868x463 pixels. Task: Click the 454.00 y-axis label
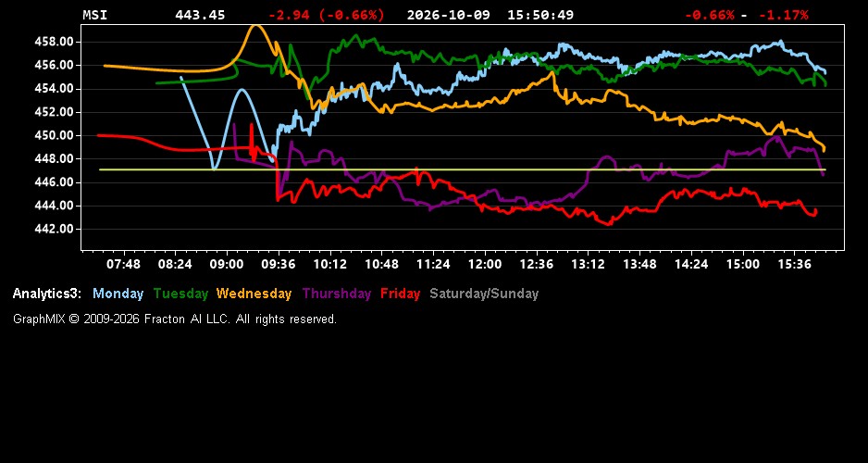[54, 89]
